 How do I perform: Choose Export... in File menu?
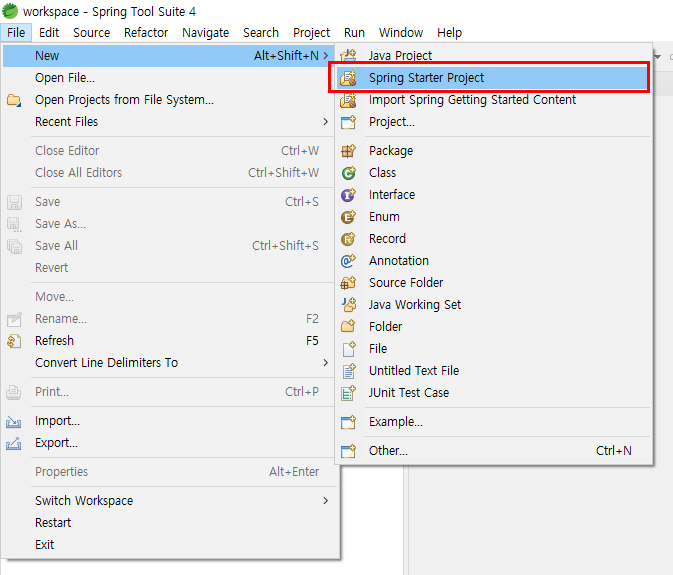pos(168,443)
